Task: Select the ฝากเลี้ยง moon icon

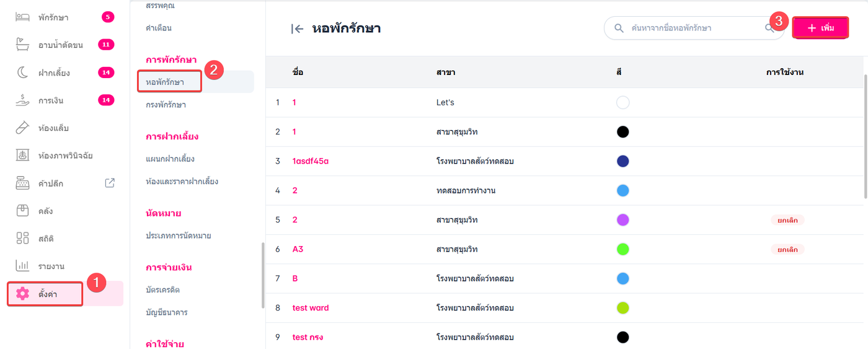Action: point(22,73)
